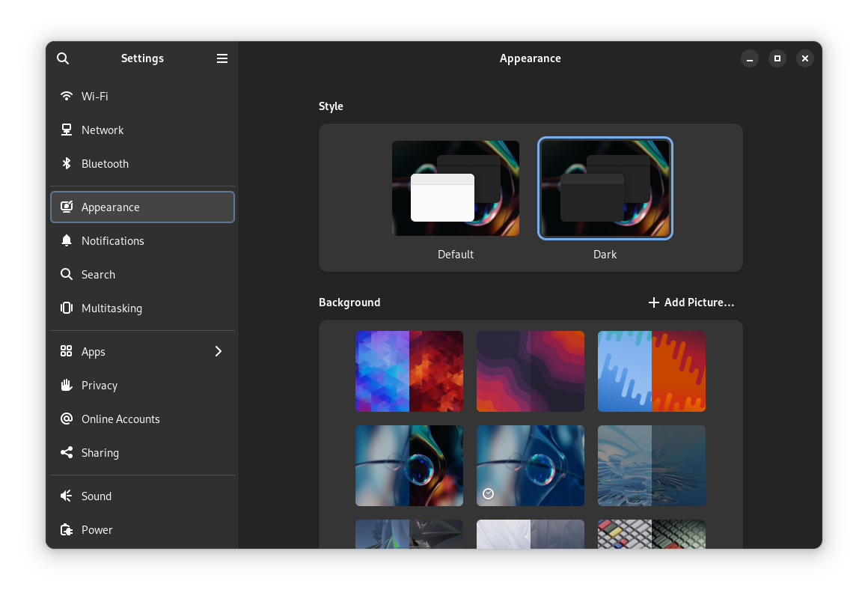Open Sound via the speaker icon
The width and height of the screenshot is (868, 599).
pyautogui.click(x=67, y=496)
